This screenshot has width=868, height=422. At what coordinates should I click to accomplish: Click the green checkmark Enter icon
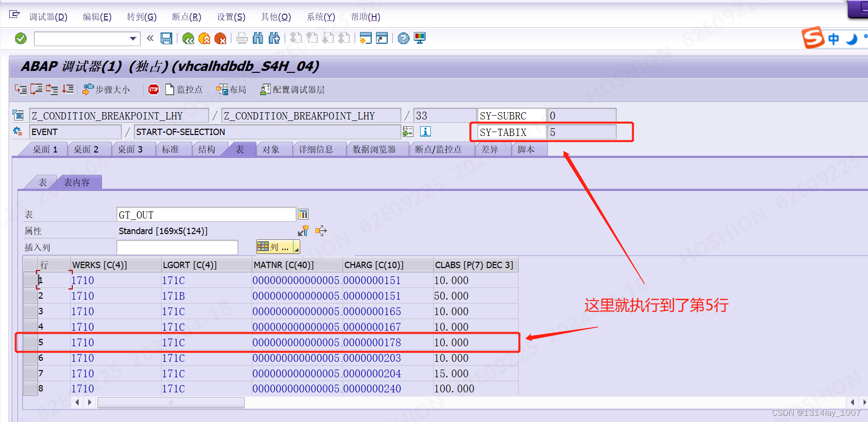[21, 38]
